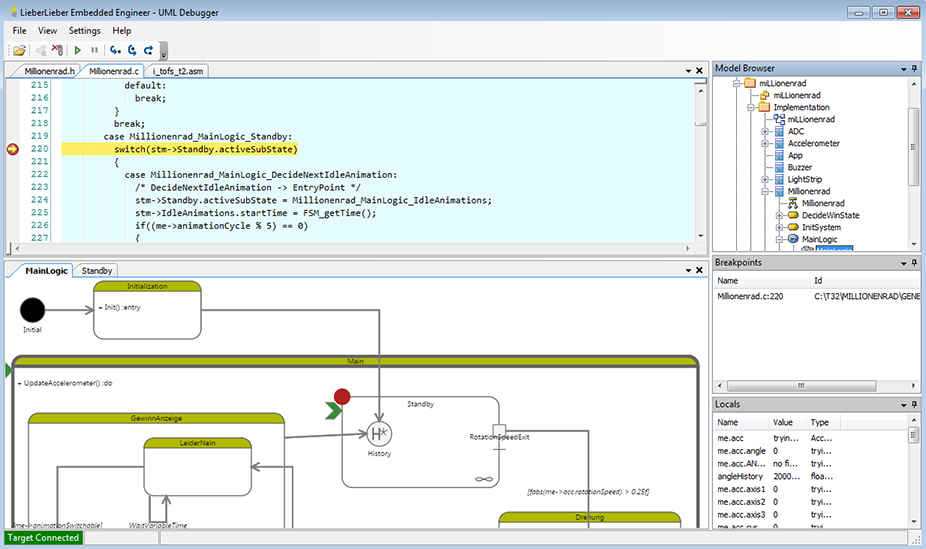Pin the Breakpoints panel
The height and width of the screenshot is (549, 926).
pos(914,263)
